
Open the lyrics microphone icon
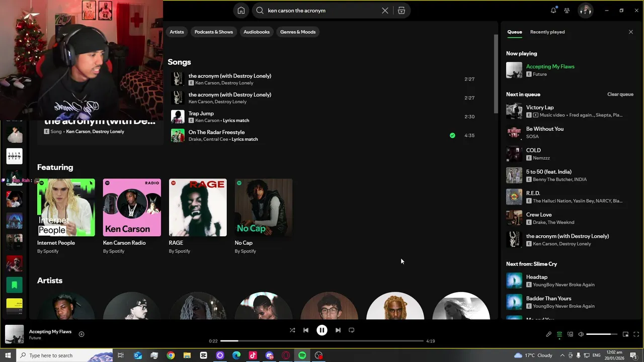point(549,334)
